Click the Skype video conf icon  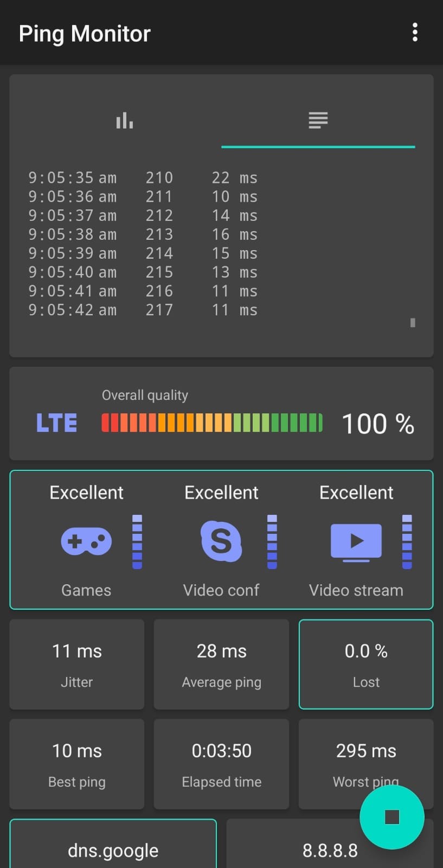point(221,541)
